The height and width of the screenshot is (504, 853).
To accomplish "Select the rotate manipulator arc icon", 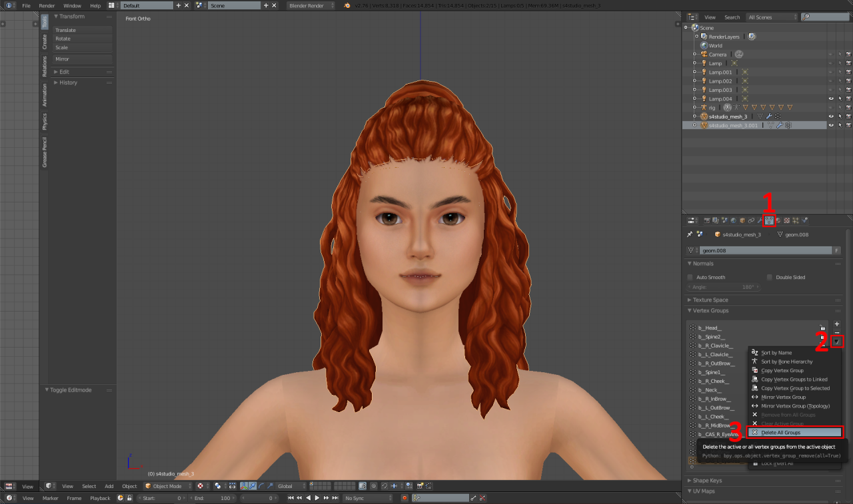I will (x=261, y=486).
